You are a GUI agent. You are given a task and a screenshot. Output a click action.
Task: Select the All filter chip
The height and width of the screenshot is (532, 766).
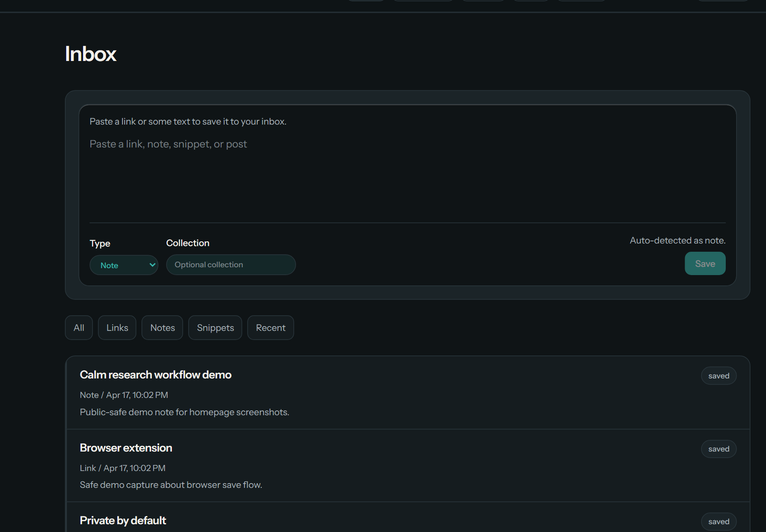(78, 327)
